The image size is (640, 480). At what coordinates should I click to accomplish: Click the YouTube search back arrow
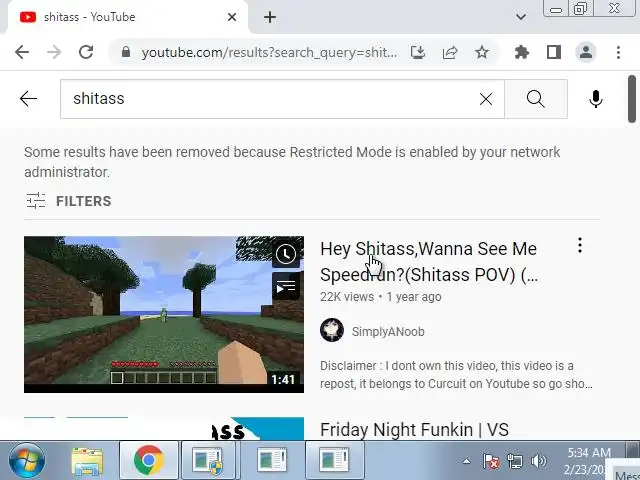point(28,99)
